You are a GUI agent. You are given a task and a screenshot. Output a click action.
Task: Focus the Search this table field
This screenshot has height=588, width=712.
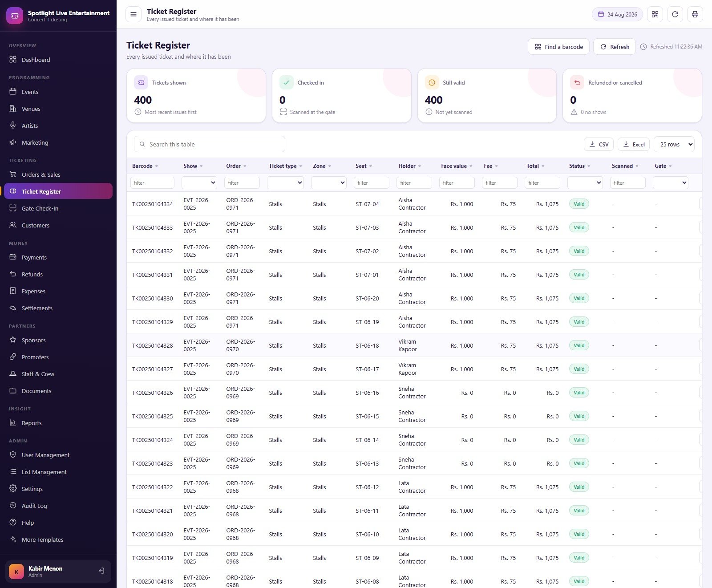point(210,144)
